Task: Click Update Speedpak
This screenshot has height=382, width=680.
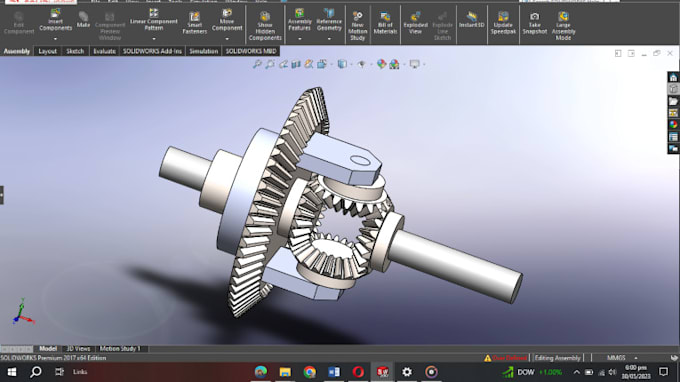Action: click(503, 23)
